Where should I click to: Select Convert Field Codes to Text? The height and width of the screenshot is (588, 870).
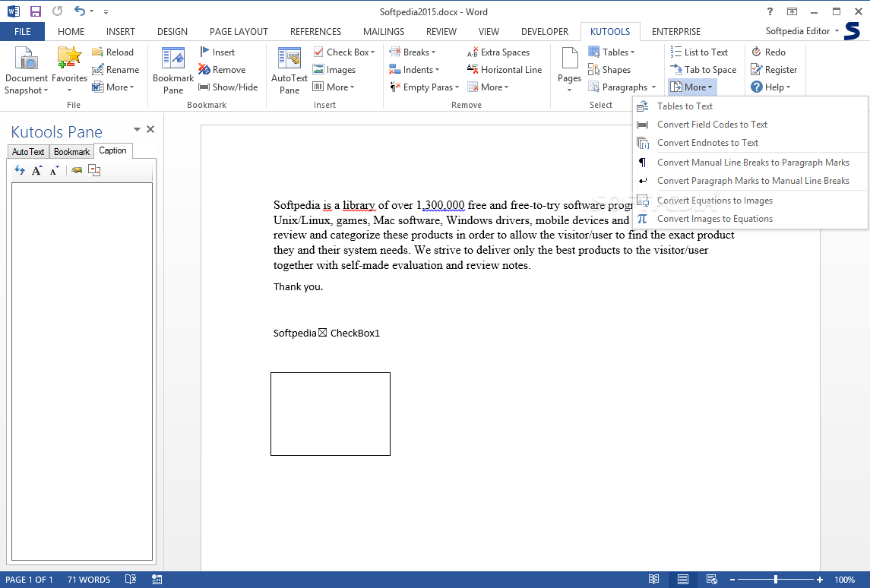pos(750,125)
